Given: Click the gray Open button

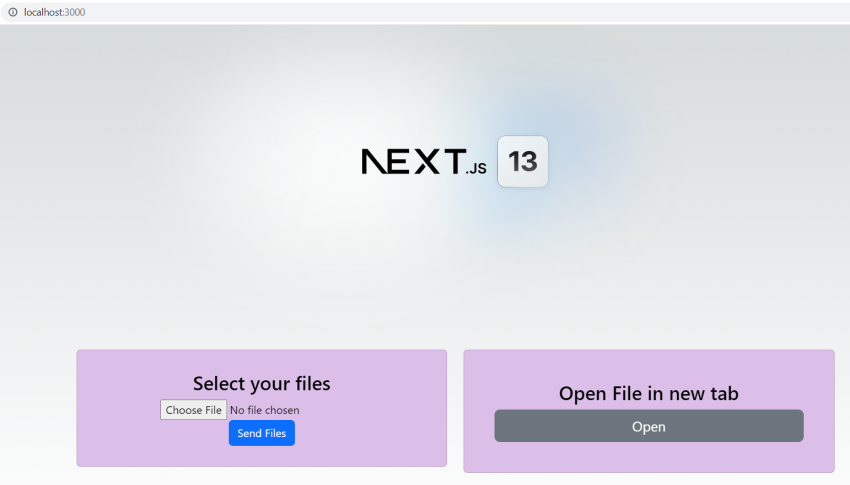Looking at the screenshot, I should pos(649,426).
